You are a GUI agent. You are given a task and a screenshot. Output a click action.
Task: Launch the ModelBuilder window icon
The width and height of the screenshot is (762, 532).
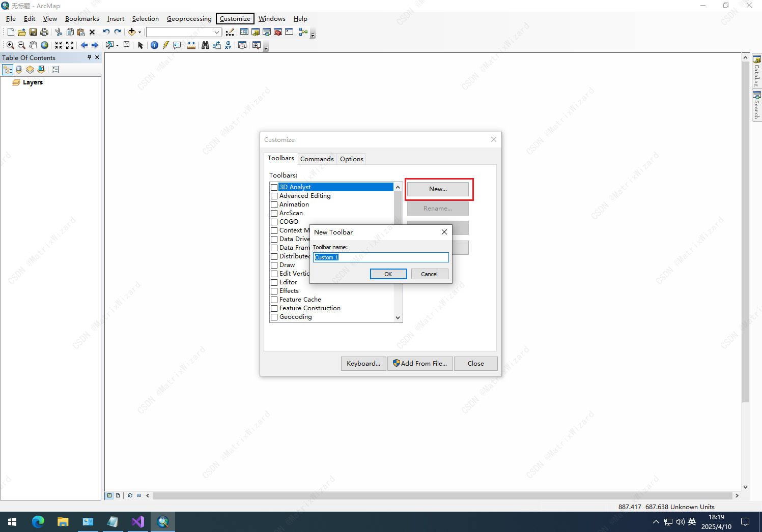click(x=303, y=32)
